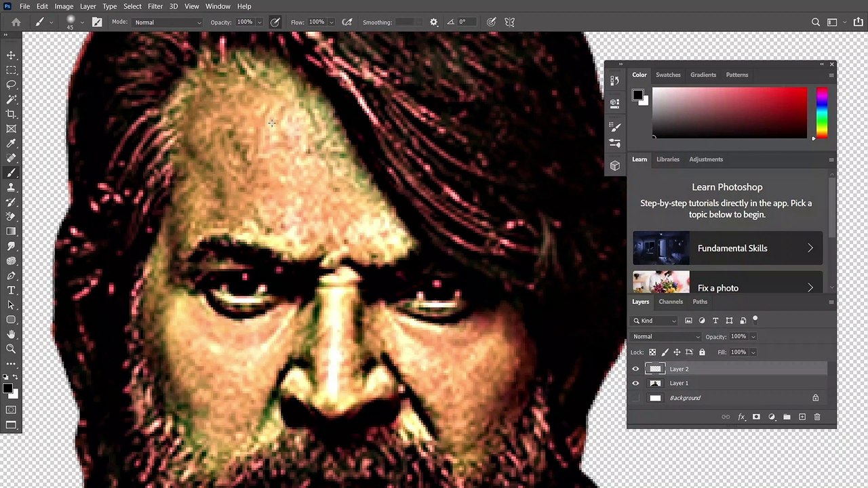Toggle lock image pixels brush icon
The width and height of the screenshot is (868, 488).
coord(665,352)
